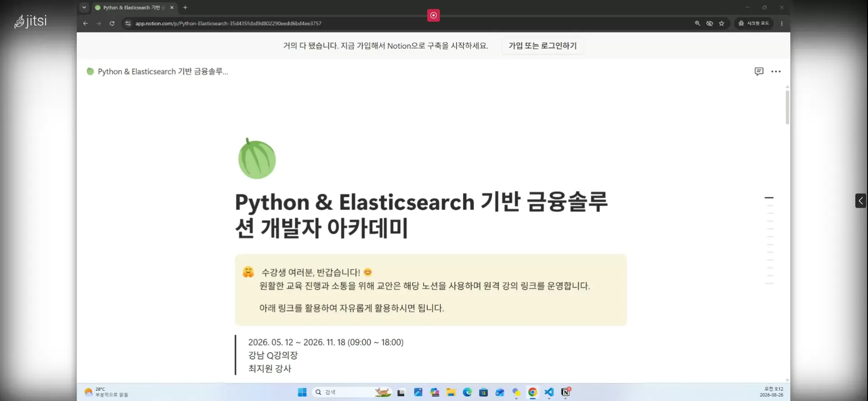868x401 pixels.
Task: View site information icon in address bar
Action: click(128, 23)
